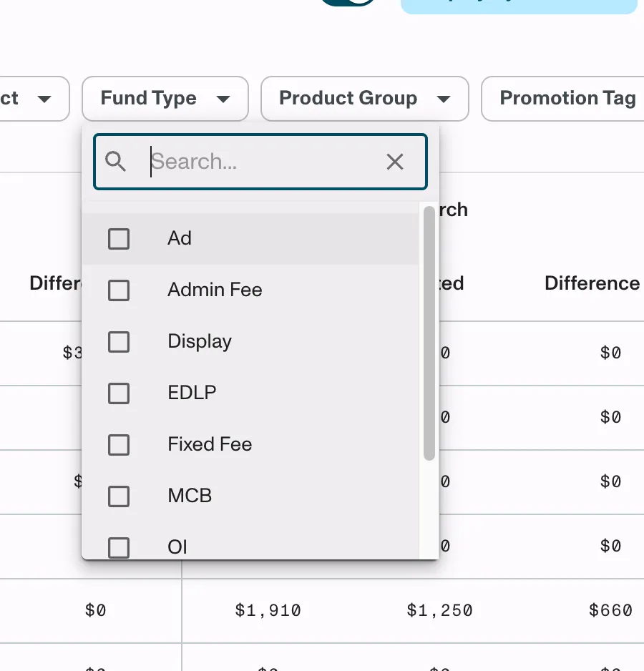Expand the leftmost partially visible filter dropdown

pyautogui.click(x=34, y=99)
